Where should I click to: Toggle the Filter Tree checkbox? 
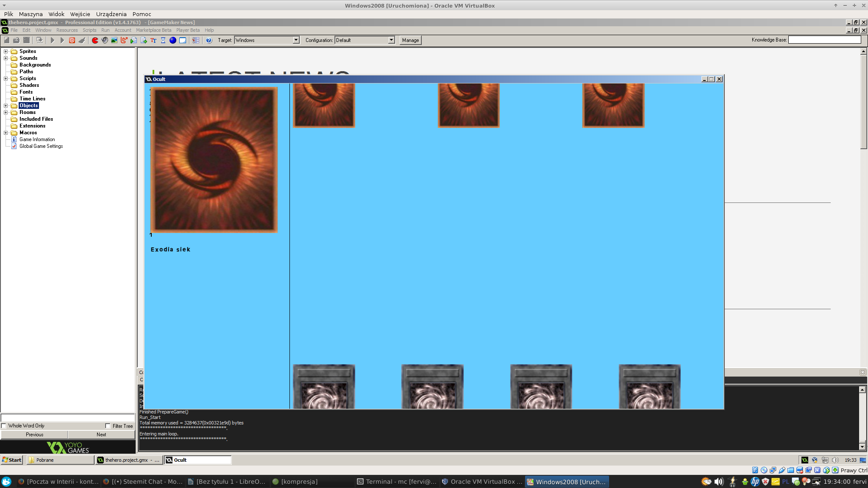108,426
